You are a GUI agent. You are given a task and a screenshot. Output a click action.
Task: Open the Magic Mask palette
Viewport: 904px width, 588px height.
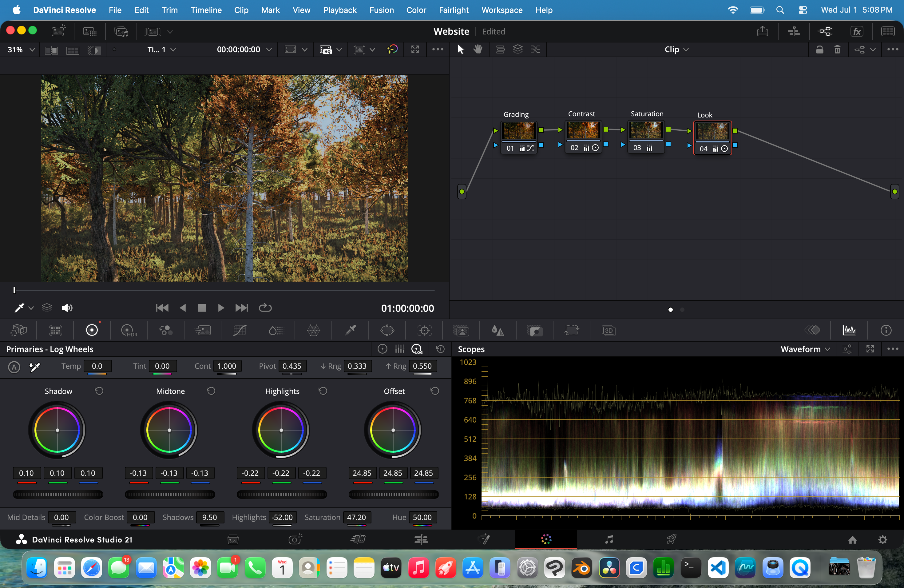461,331
